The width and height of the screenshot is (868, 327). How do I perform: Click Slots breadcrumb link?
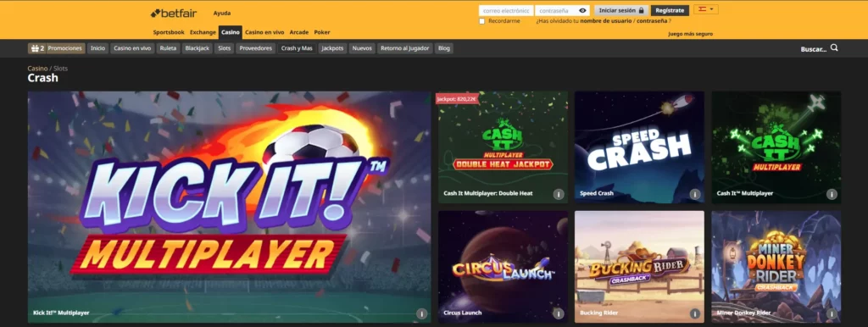60,68
